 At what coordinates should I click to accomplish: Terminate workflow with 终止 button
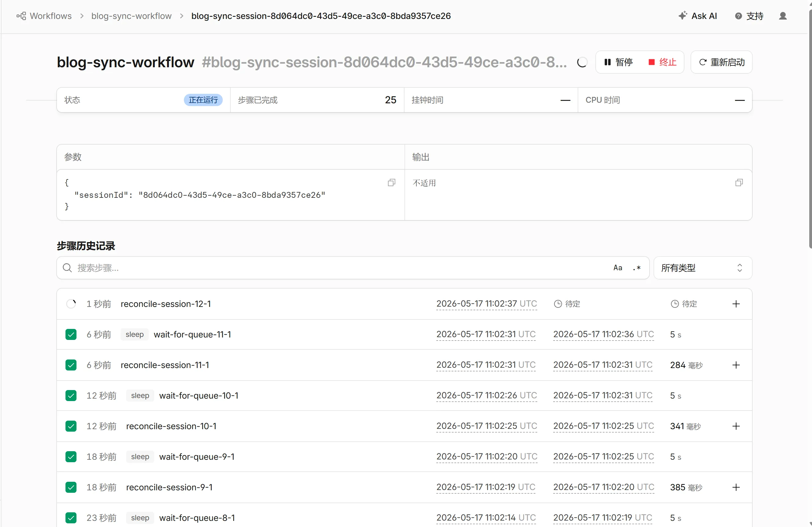pos(662,62)
